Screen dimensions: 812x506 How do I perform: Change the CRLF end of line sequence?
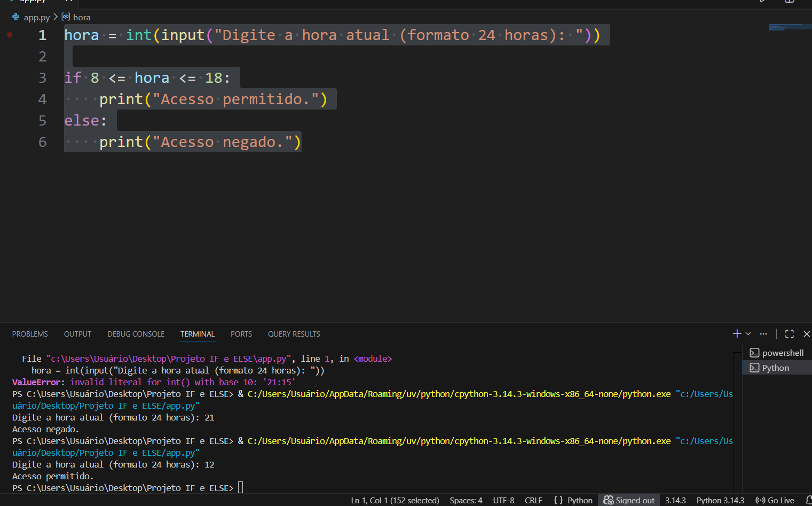[533, 500]
